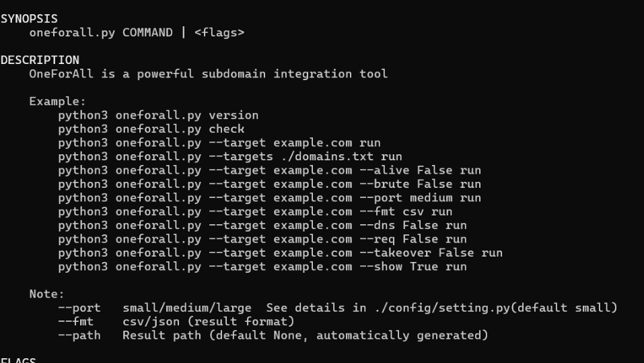Click the '--fmt csv run' example

click(x=255, y=211)
